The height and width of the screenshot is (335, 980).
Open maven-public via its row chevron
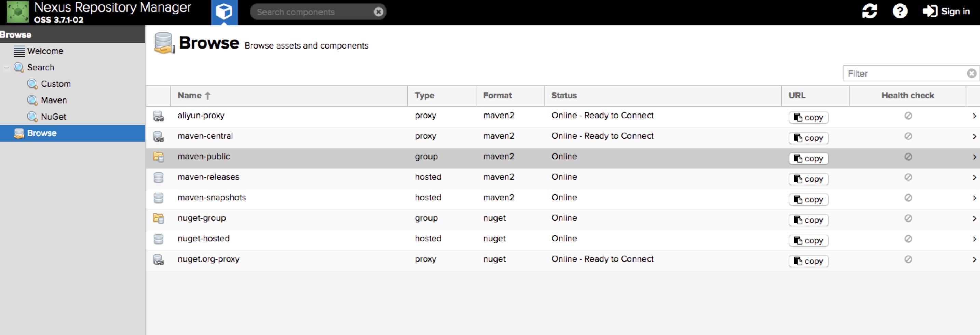click(974, 157)
